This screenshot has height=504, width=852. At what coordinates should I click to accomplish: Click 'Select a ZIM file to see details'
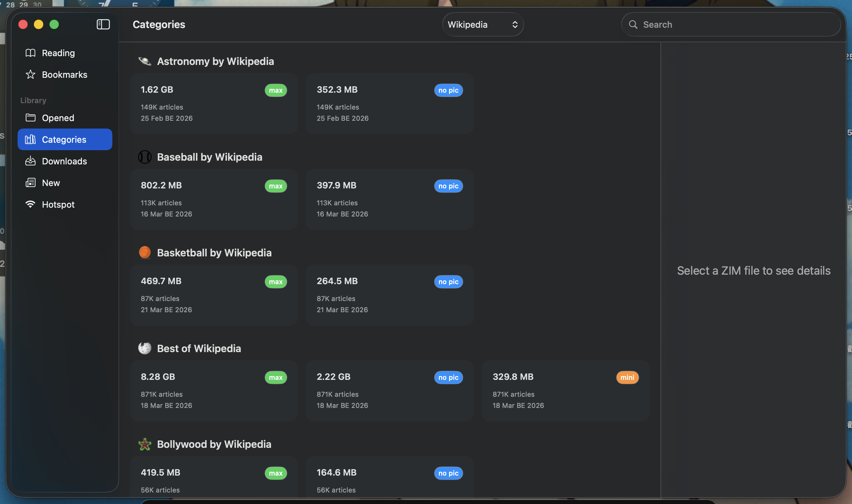coord(754,271)
